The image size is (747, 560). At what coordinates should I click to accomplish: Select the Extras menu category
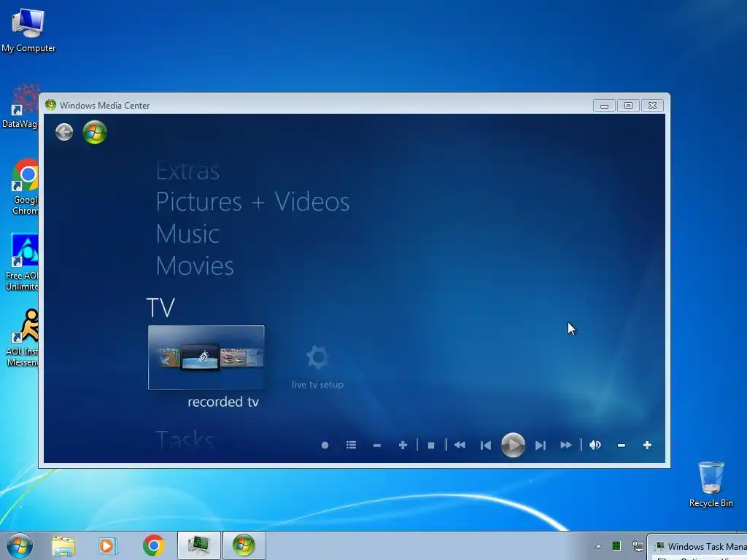click(187, 171)
